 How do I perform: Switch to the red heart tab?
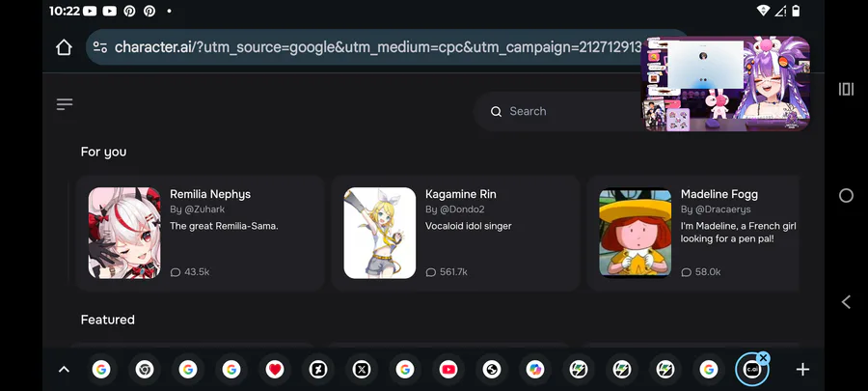click(x=275, y=370)
